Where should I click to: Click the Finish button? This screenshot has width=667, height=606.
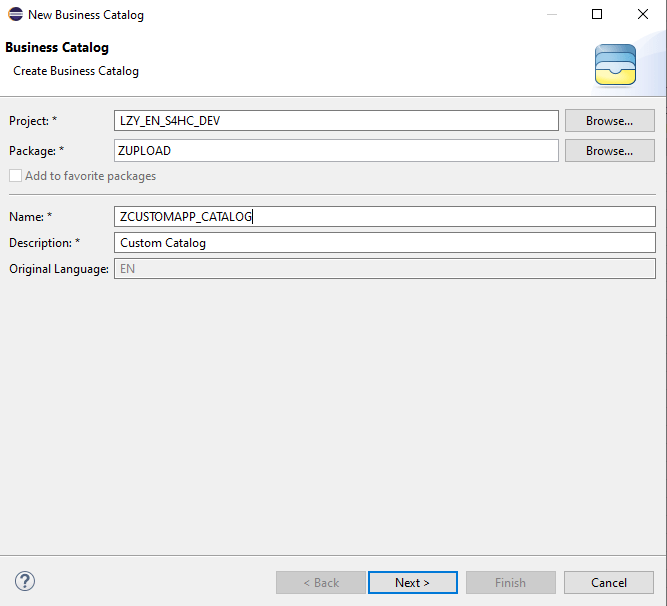(x=510, y=582)
